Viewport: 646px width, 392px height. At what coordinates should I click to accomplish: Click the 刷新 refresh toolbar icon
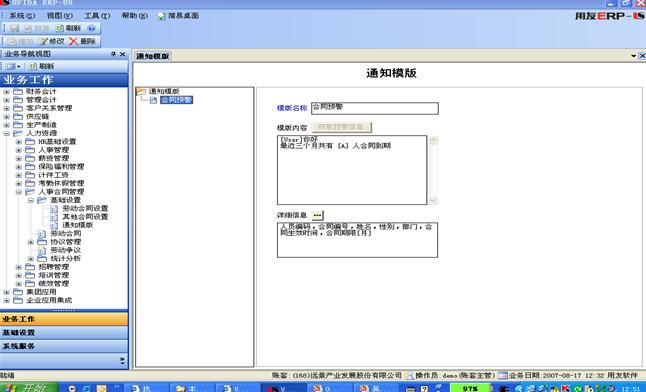(60, 28)
